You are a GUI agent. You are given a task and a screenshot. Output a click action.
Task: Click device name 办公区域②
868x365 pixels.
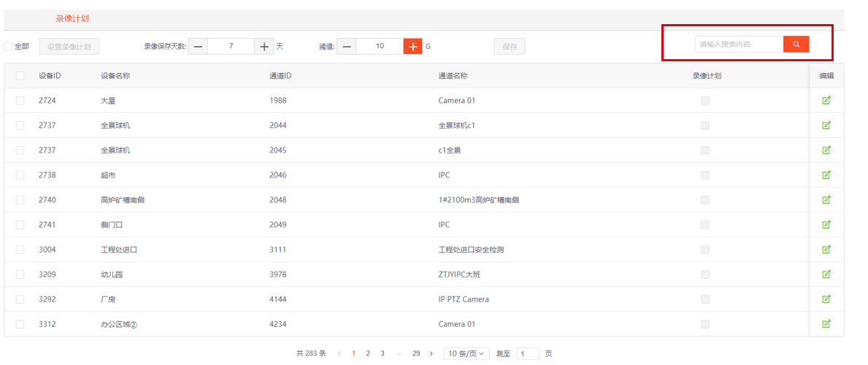119,324
